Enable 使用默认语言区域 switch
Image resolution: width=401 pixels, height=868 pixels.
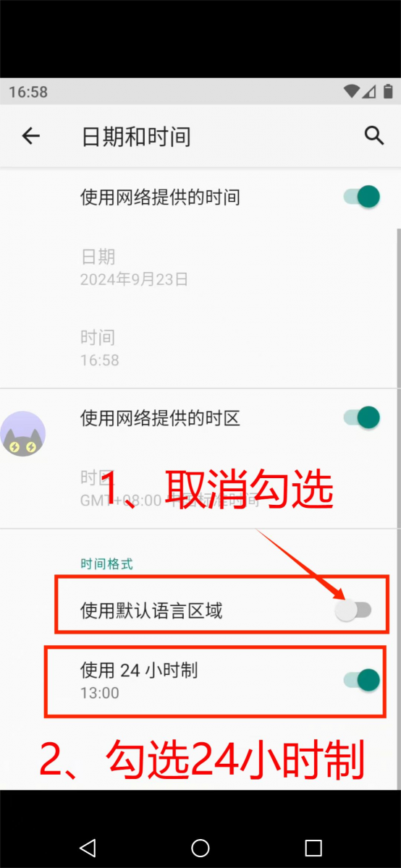353,610
